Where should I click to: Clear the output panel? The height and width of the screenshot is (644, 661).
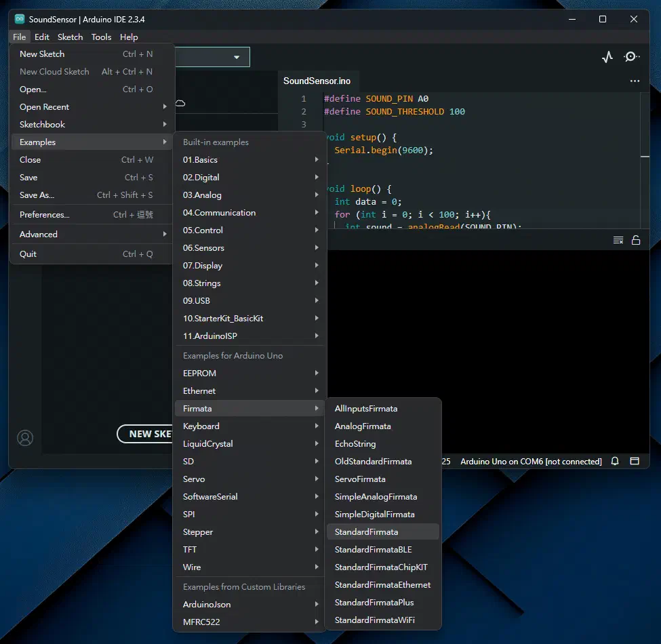click(618, 239)
